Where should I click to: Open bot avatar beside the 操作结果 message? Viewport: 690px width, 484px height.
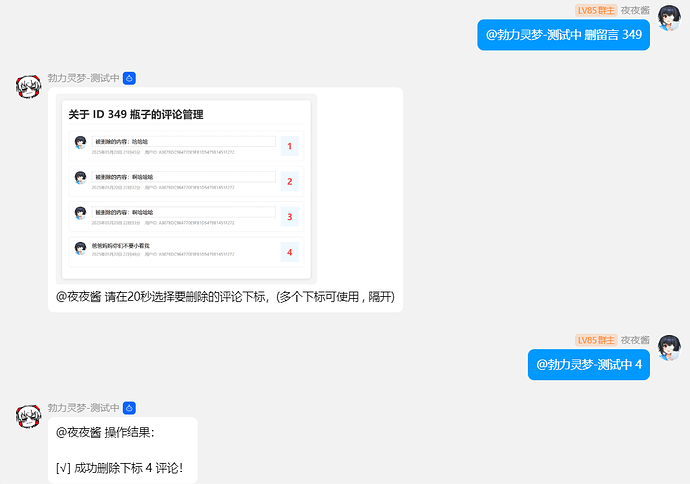tap(29, 416)
